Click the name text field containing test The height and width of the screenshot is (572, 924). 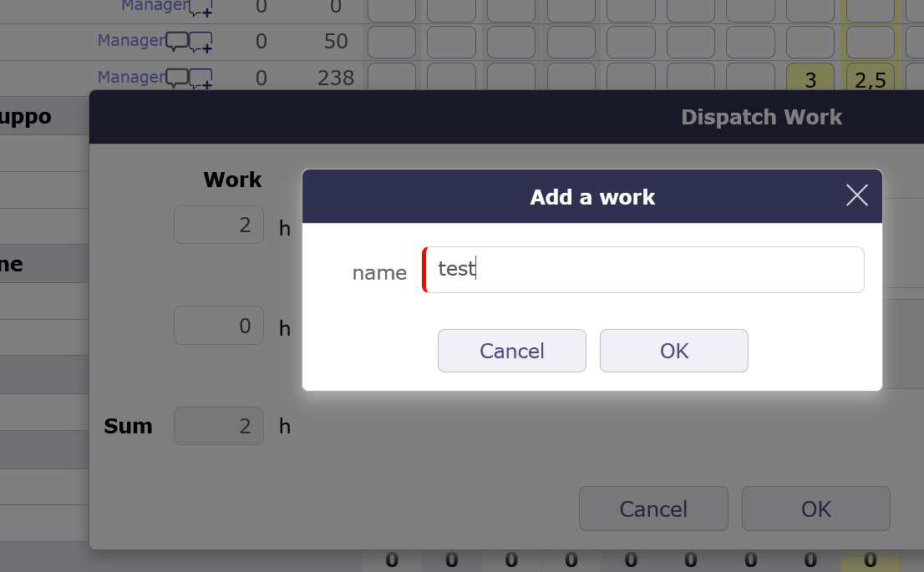click(x=643, y=270)
